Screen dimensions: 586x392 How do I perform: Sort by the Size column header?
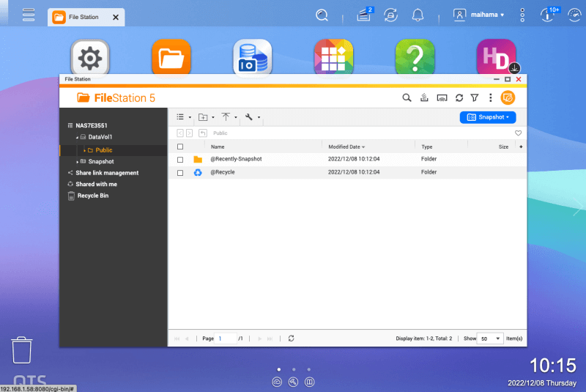503,147
